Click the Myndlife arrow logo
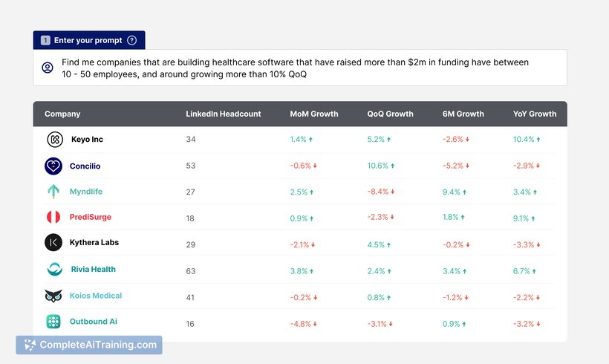 [x=53, y=192]
